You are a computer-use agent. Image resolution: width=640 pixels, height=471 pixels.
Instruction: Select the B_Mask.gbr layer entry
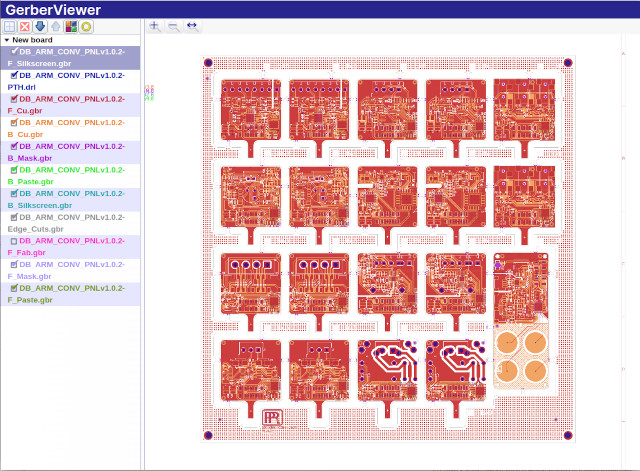pos(30,157)
